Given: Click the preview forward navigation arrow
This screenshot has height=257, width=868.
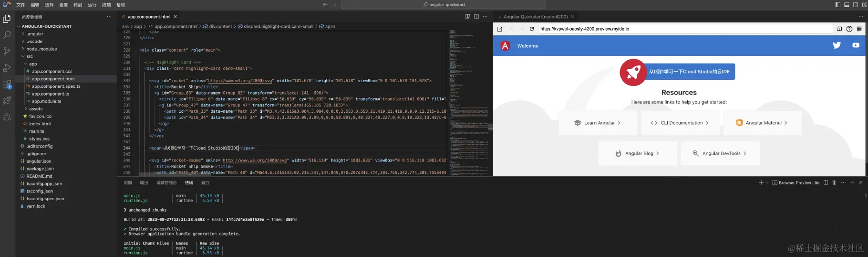Looking at the screenshot, I should pos(522,29).
